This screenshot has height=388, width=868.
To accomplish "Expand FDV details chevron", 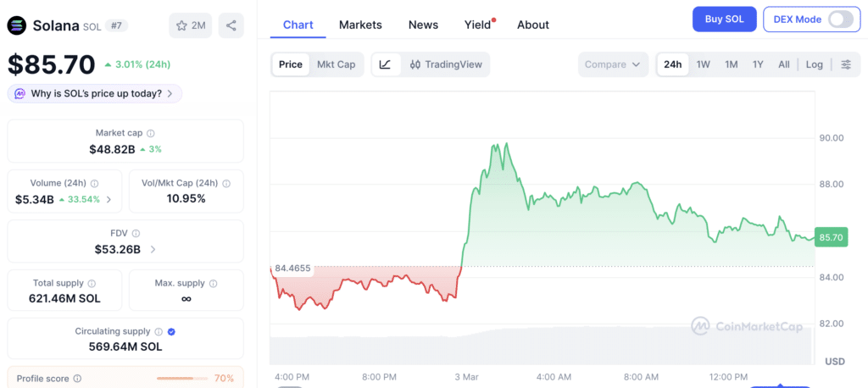I will tap(153, 250).
